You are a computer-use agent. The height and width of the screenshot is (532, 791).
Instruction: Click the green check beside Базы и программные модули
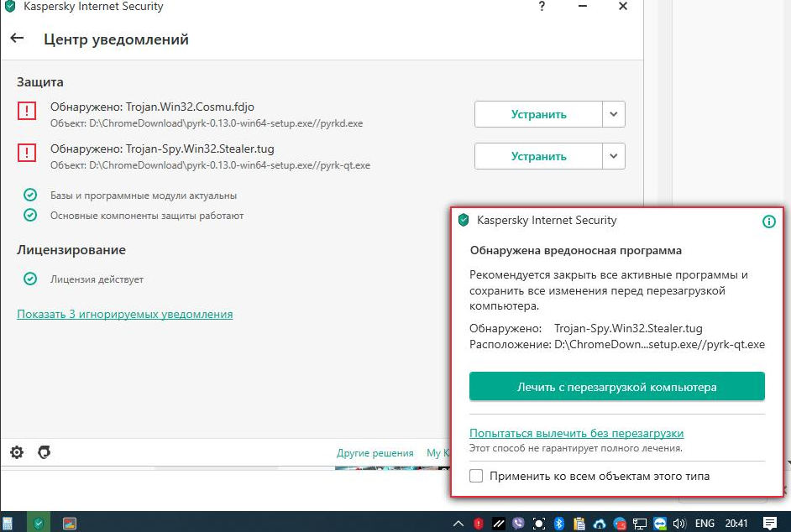(30, 195)
